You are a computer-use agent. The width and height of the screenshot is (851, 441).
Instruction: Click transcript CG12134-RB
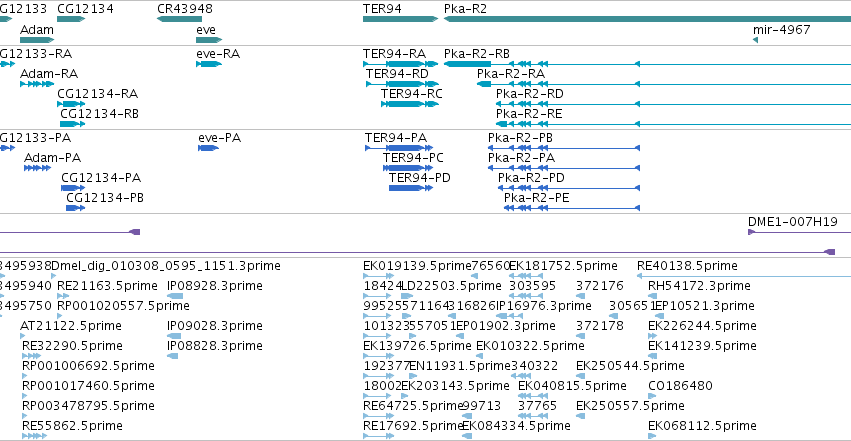click(x=72, y=124)
